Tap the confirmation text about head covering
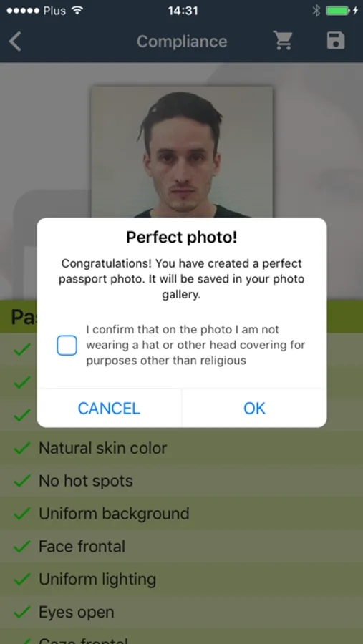 pyautogui.click(x=195, y=345)
